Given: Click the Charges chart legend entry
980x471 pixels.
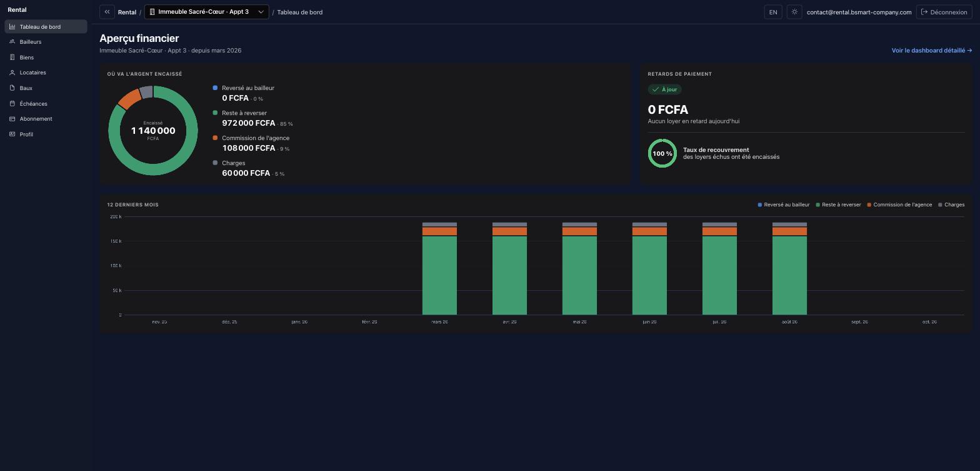Looking at the screenshot, I should (951, 205).
